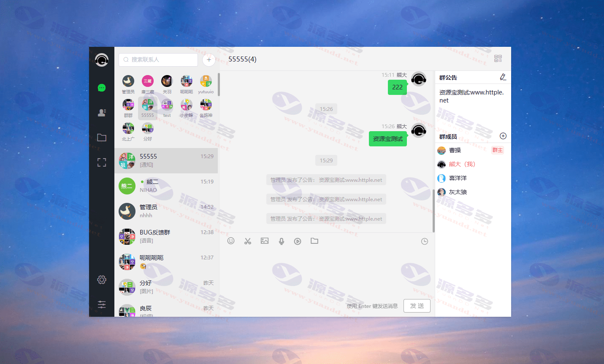The image size is (604, 364).
Task: Click the 群公告 heading
Action: tap(448, 78)
